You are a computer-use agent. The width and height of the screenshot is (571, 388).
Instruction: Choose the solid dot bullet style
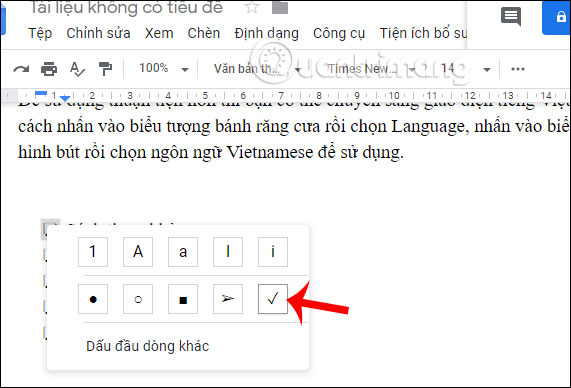pyautogui.click(x=93, y=299)
